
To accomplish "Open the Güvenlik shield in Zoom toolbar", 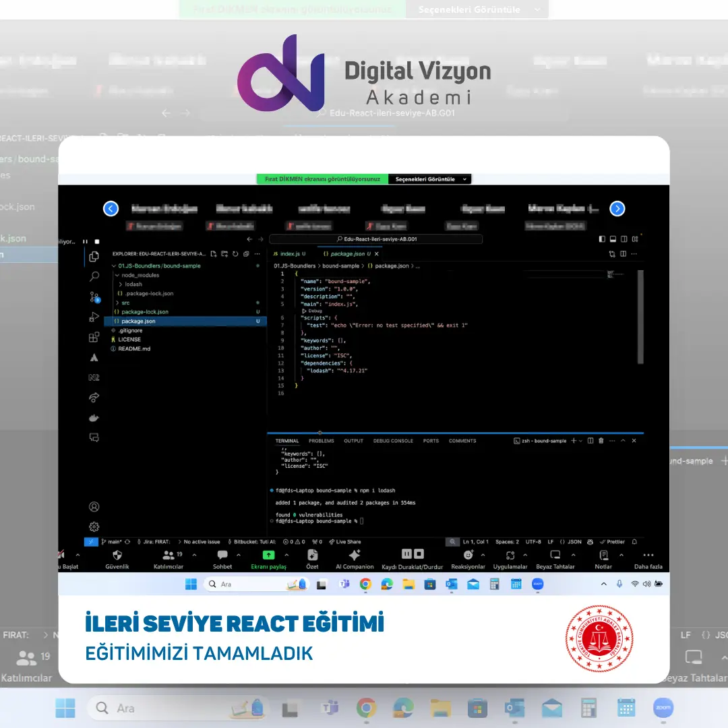I will tap(117, 559).
